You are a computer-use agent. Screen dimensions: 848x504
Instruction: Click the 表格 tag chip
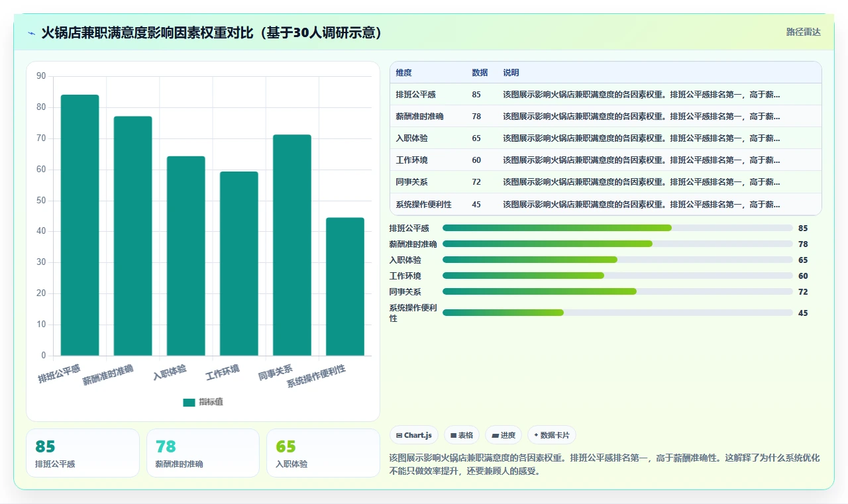pos(461,435)
